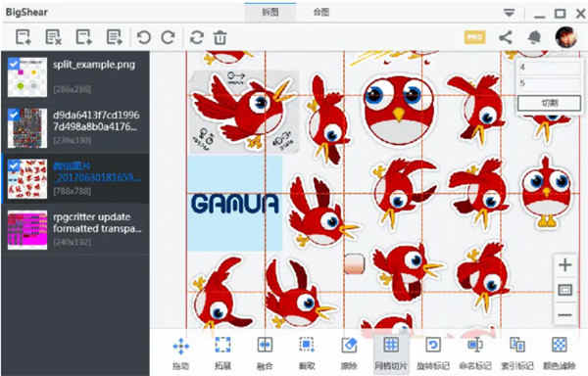Delete with the trash can icon

[x=220, y=37]
